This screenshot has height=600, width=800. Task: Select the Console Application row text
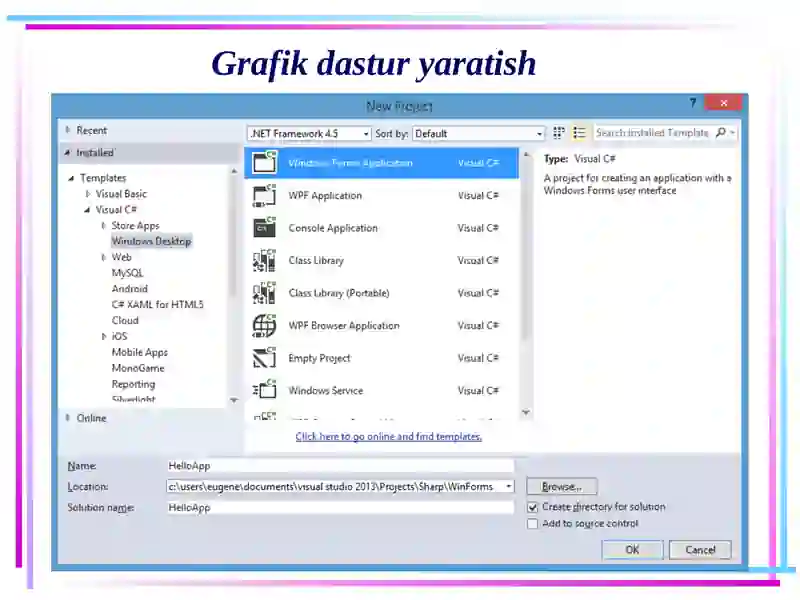pyautogui.click(x=333, y=228)
